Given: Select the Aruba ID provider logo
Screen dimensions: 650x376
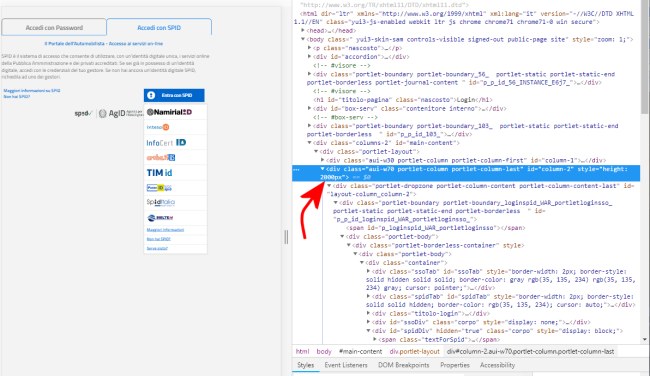Looking at the screenshot, I should [x=161, y=158].
